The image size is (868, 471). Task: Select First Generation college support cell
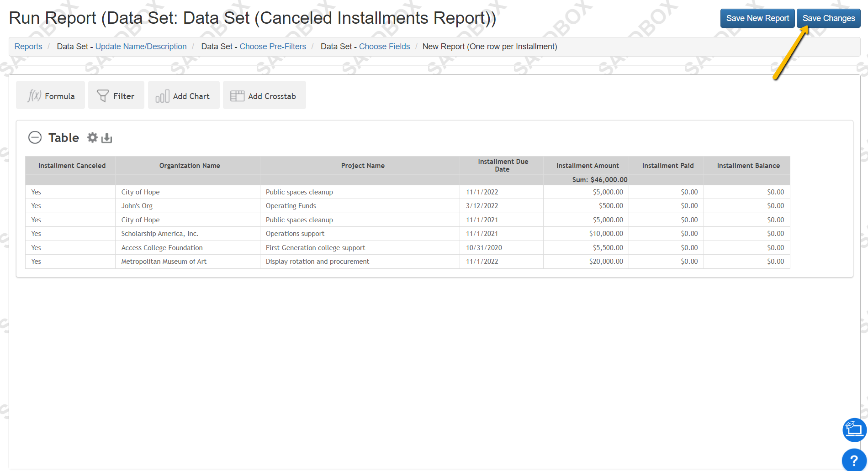360,248
